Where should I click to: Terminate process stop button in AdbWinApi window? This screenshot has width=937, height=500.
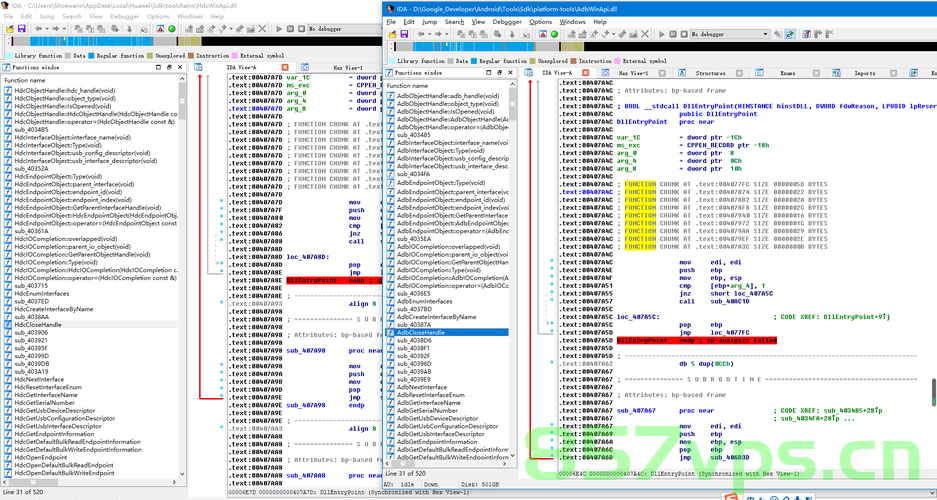[x=684, y=34]
